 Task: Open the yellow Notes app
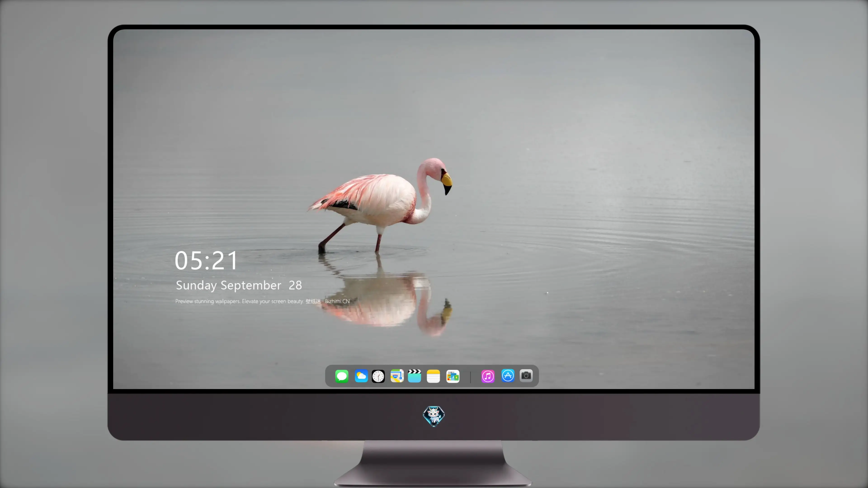[x=433, y=376]
